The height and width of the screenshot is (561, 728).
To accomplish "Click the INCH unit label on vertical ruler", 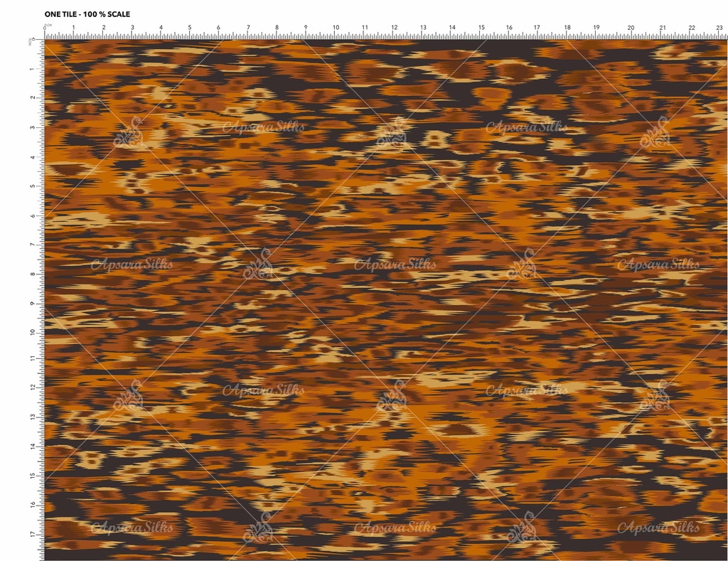I will pos(30,41).
